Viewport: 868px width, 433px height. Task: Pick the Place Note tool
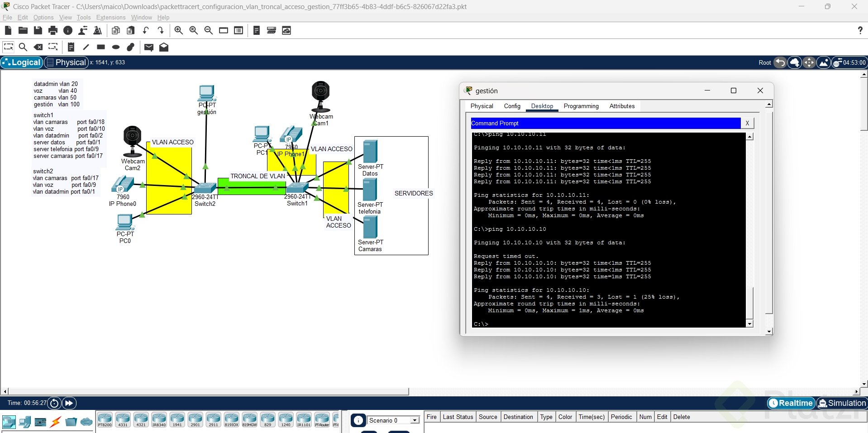(71, 47)
